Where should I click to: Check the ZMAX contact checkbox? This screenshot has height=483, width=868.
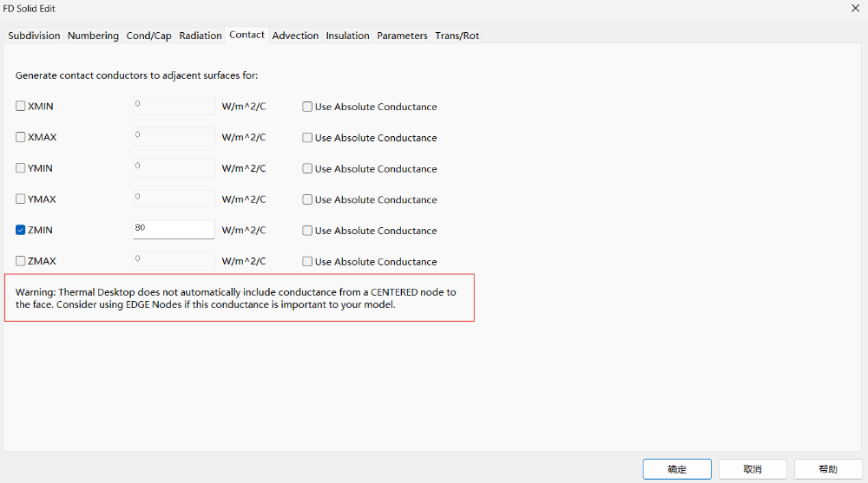[x=21, y=261]
